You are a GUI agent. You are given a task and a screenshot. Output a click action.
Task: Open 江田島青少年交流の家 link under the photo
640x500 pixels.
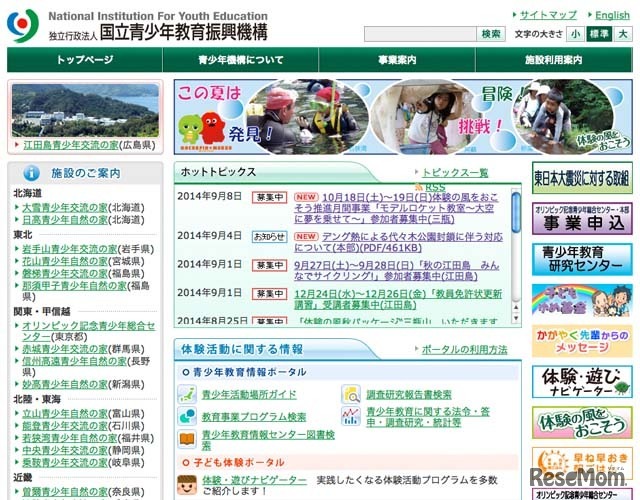(x=71, y=145)
